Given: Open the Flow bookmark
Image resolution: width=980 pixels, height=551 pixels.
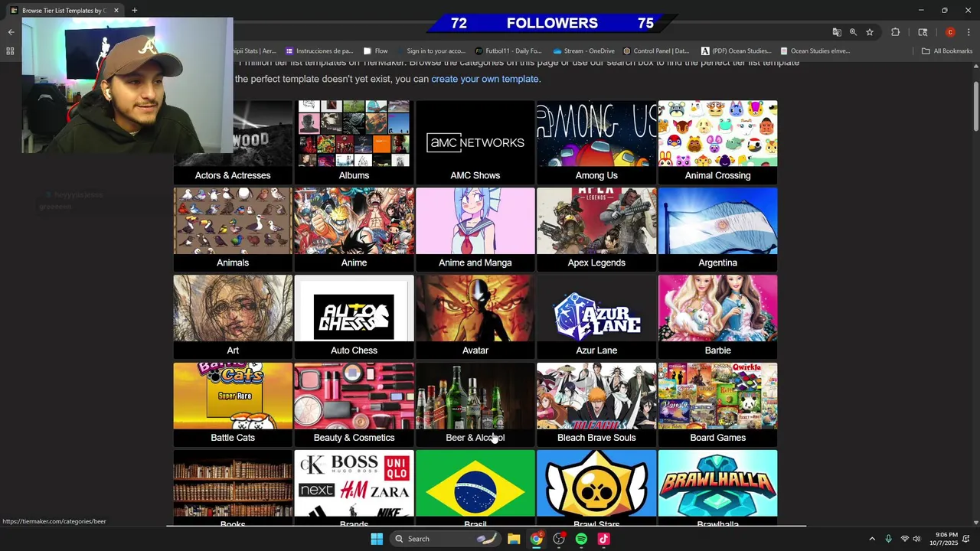Looking at the screenshot, I should point(376,51).
